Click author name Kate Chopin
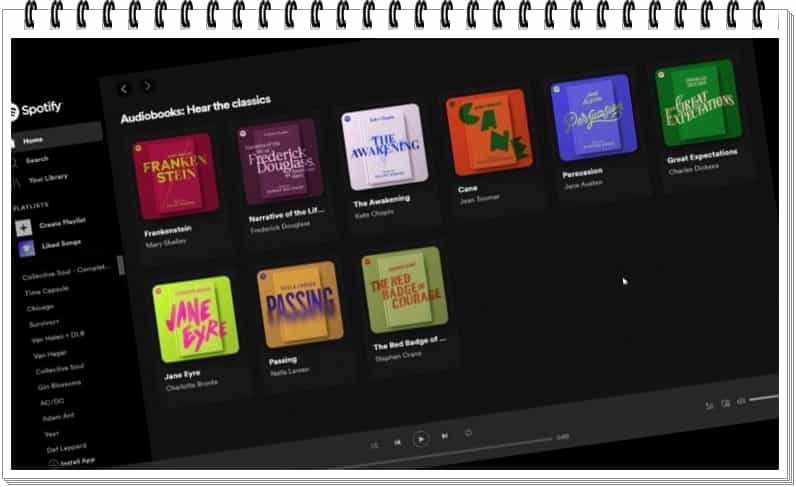 [374, 214]
